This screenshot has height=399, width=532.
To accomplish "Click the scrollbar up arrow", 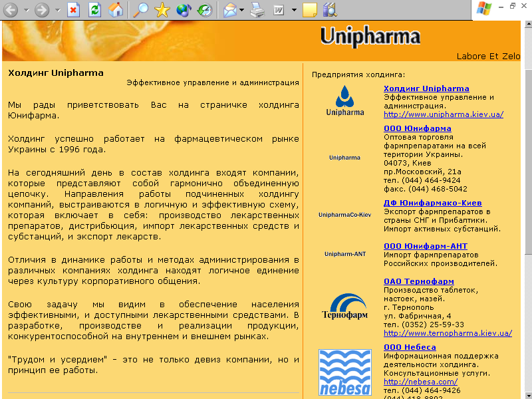I will [528, 24].
